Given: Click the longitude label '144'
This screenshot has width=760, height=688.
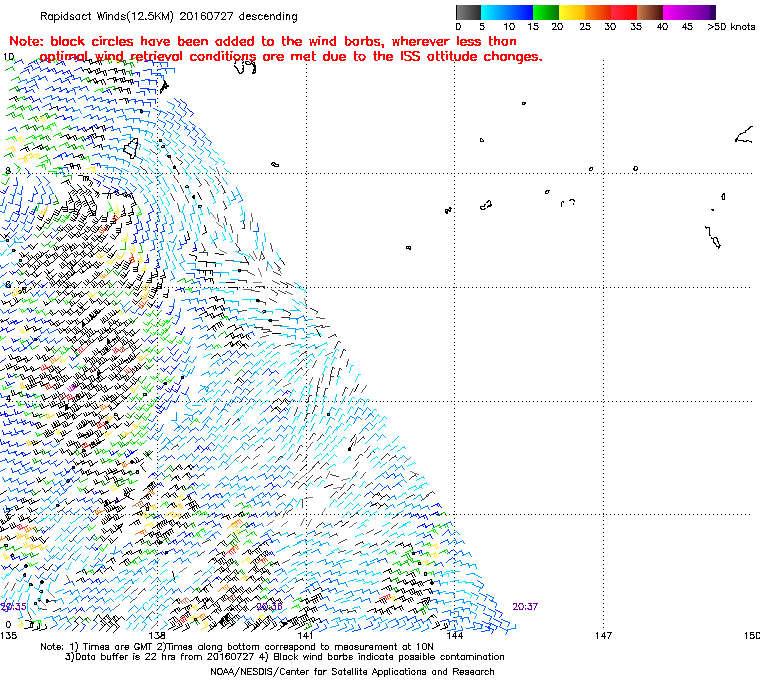Looking at the screenshot, I should [454, 635].
